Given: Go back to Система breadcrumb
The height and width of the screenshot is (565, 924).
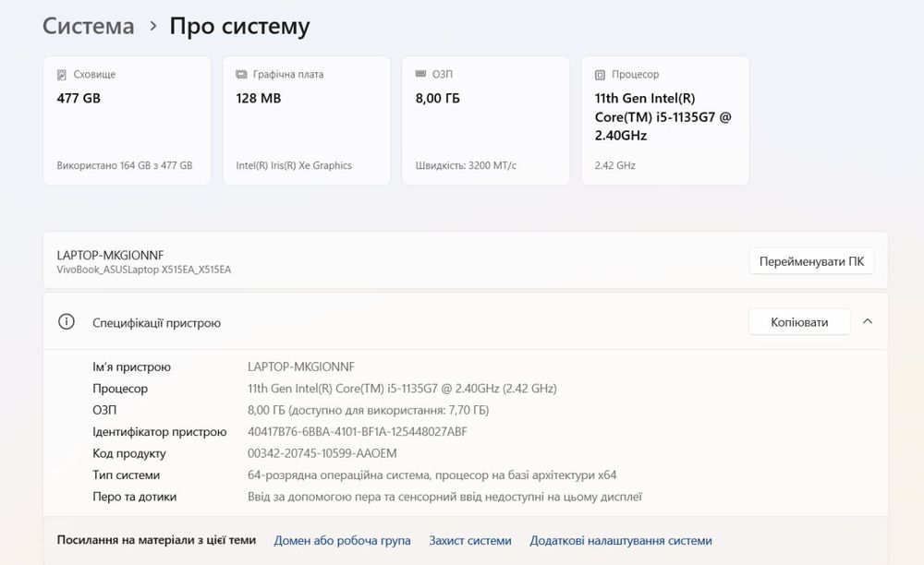Looking at the screenshot, I should point(89,26).
